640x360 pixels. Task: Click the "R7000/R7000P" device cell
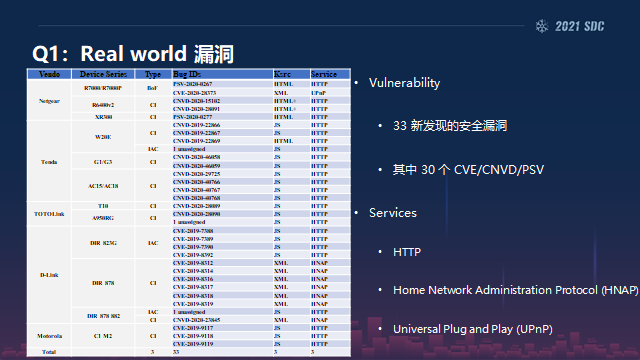[103, 88]
